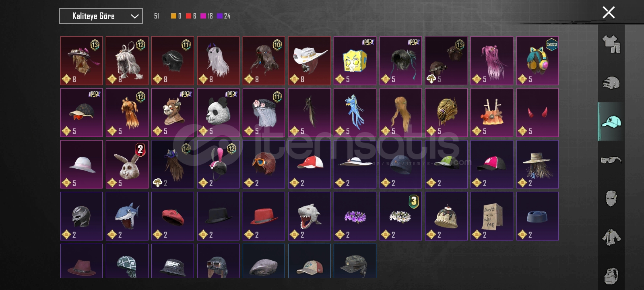
Task: Choose the cat-ear headphones CHS23 item
Action: [537, 61]
